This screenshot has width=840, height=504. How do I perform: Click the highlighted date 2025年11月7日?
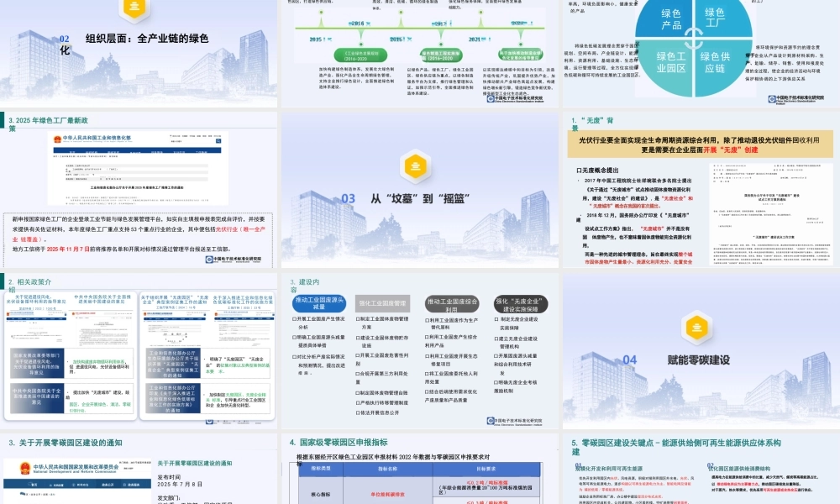click(67, 249)
